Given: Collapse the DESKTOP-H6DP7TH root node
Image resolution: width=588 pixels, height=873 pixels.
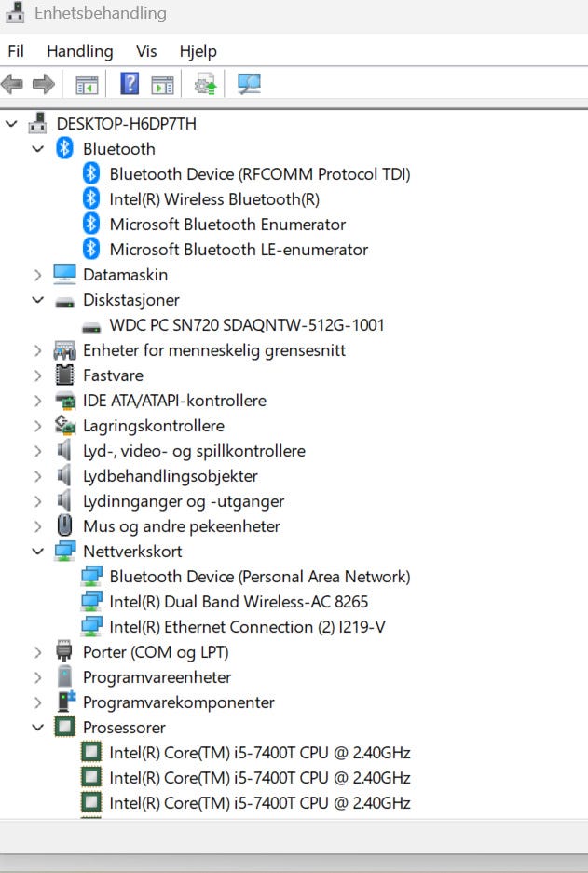Looking at the screenshot, I should 11,123.
